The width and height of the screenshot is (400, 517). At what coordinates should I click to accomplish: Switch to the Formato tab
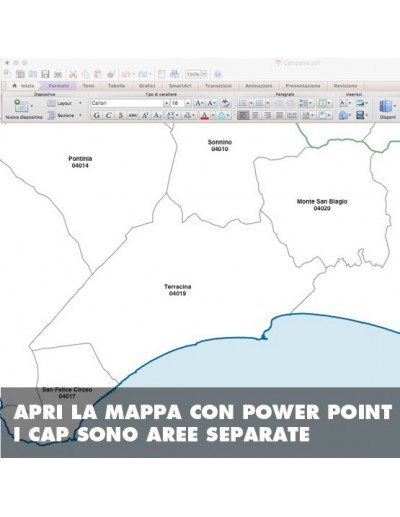(59, 86)
